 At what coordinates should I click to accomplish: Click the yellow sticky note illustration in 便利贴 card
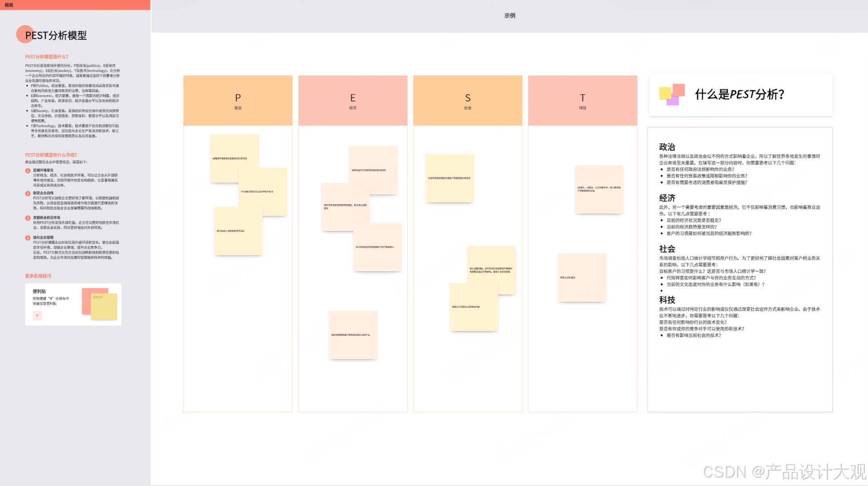(x=104, y=307)
